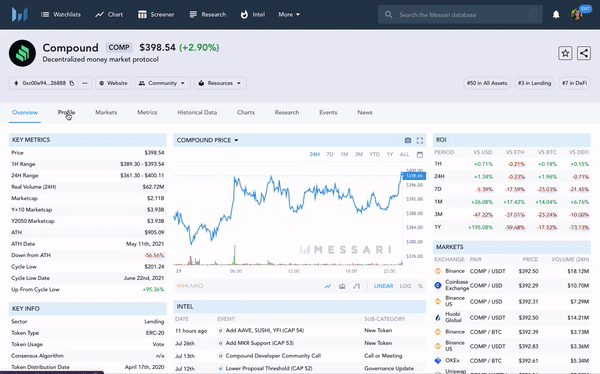Click the #7 in DeFi badge
The height and width of the screenshot is (374, 600).
tap(574, 83)
